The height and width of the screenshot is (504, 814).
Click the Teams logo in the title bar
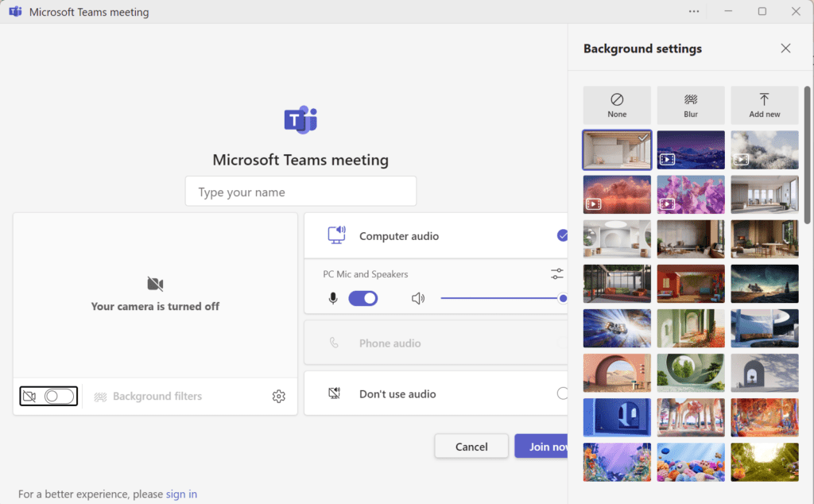[x=16, y=11]
